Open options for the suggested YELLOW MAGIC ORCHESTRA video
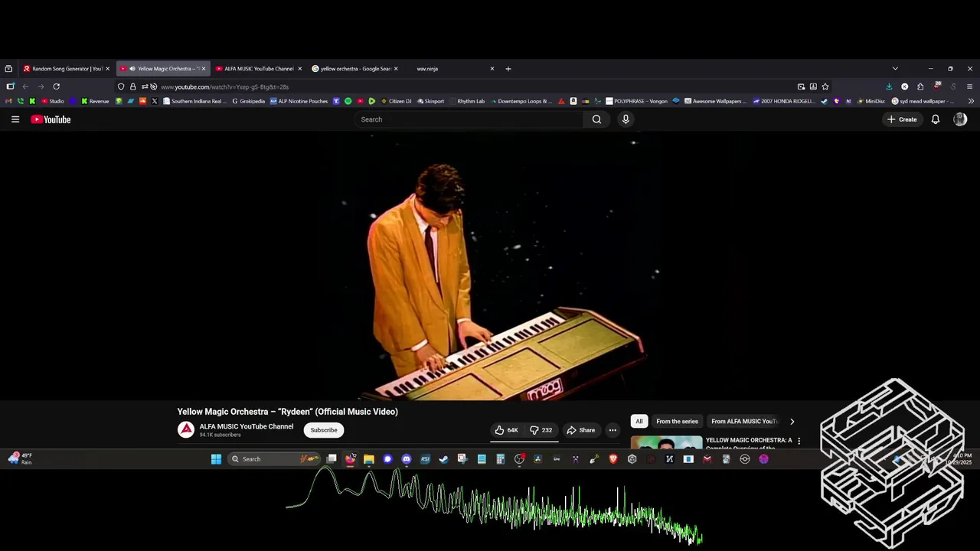 [x=799, y=441]
